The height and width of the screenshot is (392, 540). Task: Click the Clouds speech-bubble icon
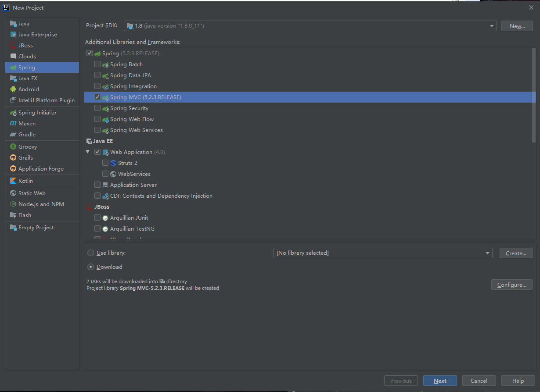point(13,57)
